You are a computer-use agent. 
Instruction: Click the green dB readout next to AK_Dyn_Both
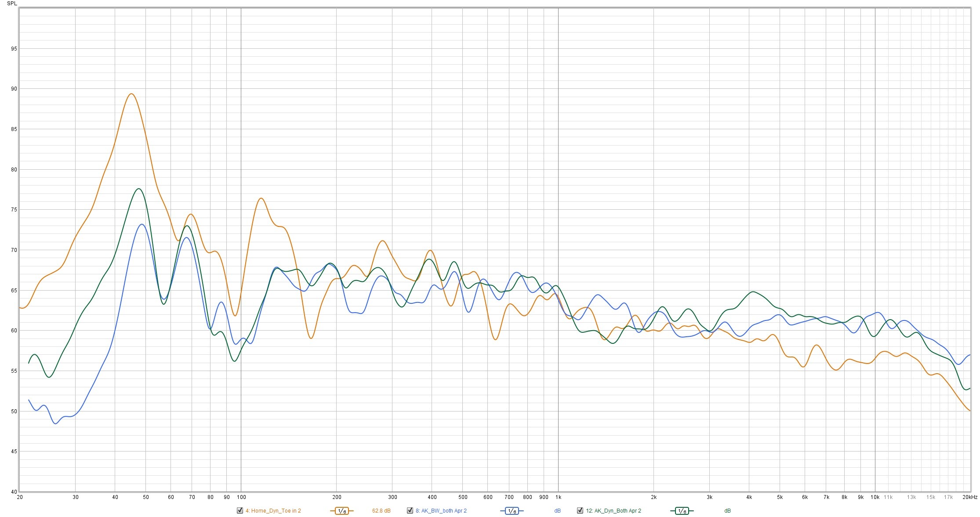click(727, 511)
